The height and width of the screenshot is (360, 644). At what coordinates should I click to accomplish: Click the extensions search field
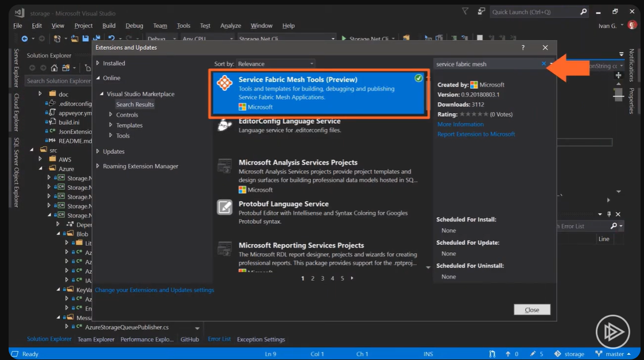tap(487, 64)
